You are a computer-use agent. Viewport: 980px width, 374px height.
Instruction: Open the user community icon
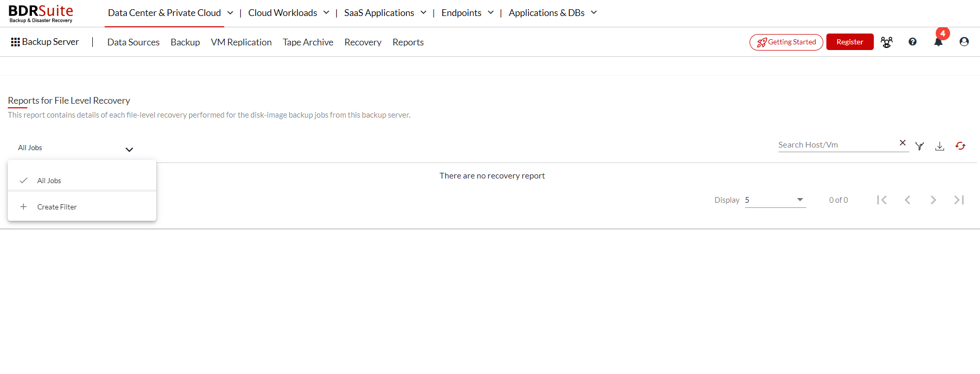887,42
